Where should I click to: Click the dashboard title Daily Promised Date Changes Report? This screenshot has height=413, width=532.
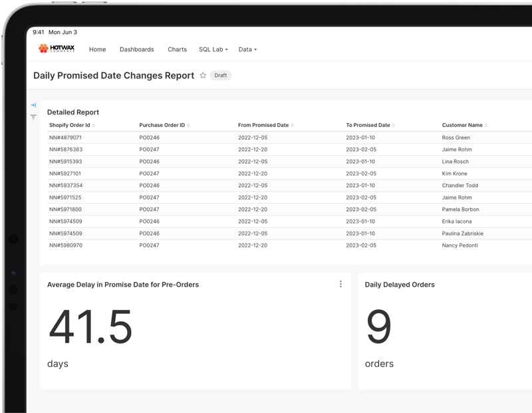pyautogui.click(x=114, y=75)
